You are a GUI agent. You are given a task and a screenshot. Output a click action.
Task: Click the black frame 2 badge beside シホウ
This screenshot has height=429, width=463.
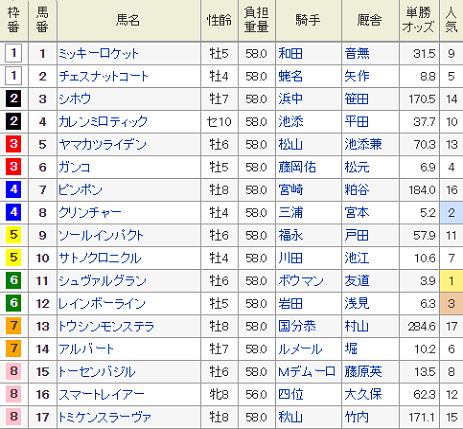[13, 99]
